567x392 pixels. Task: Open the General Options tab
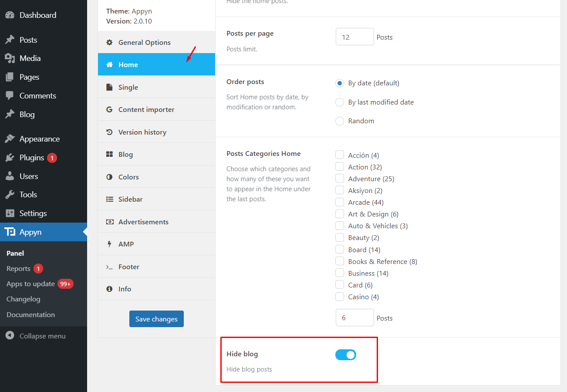pos(156,42)
